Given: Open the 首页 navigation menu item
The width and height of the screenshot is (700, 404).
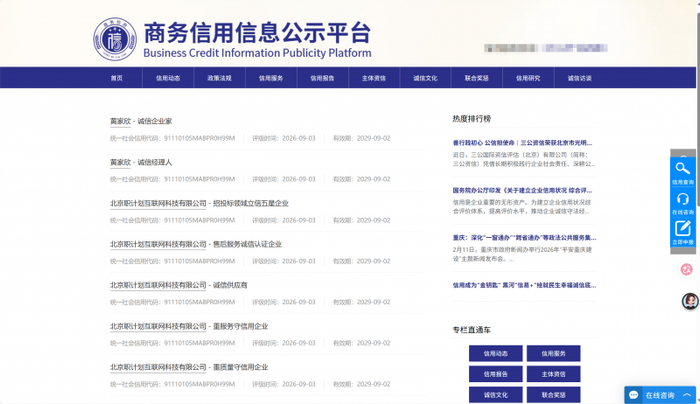Looking at the screenshot, I should (117, 78).
